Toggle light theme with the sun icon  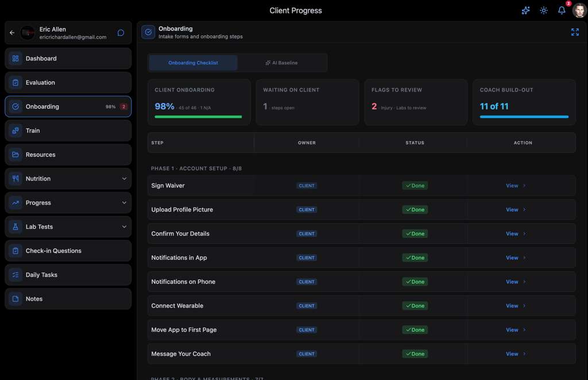(544, 10)
